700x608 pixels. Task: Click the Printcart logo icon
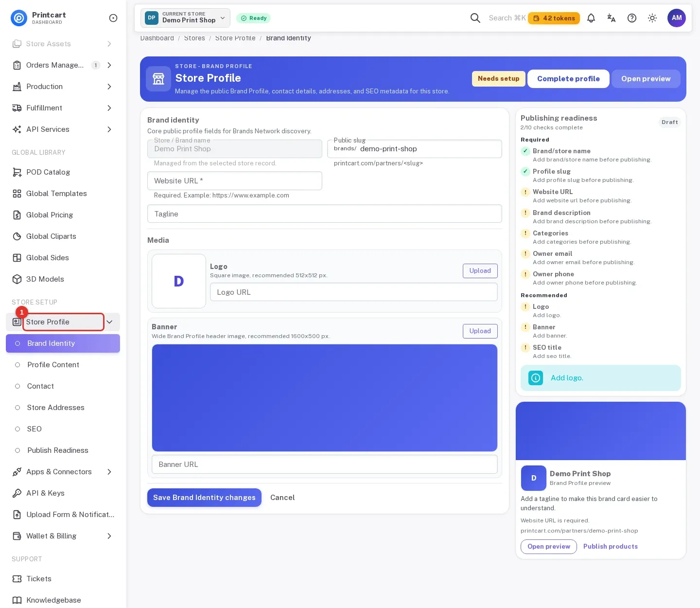pos(19,18)
